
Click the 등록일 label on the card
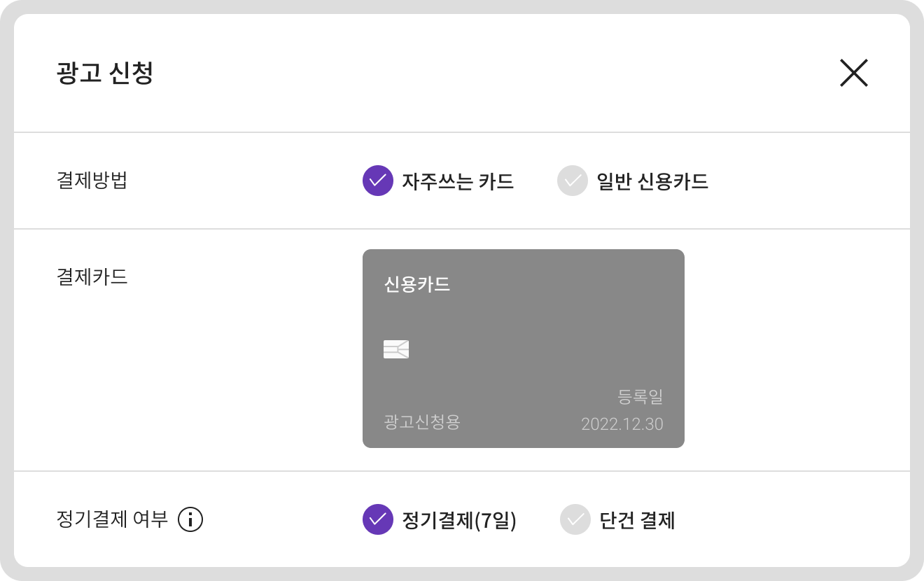[x=640, y=397]
